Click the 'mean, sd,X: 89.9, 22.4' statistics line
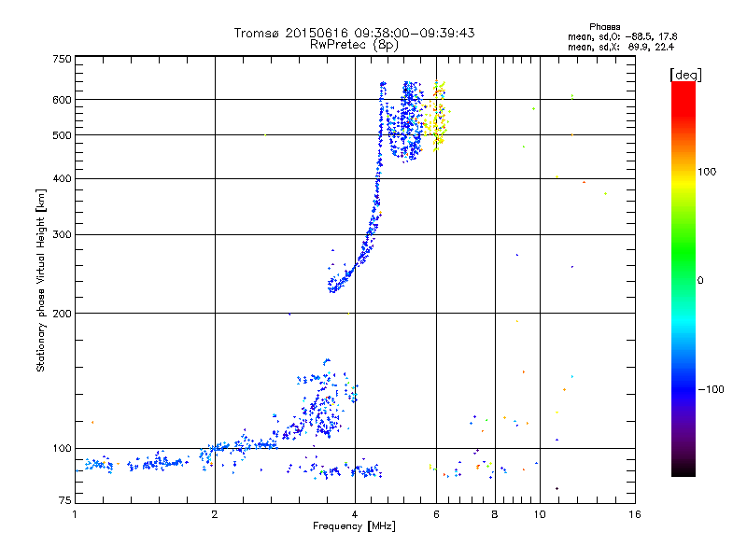The height and width of the screenshot is (560, 747). (621, 48)
